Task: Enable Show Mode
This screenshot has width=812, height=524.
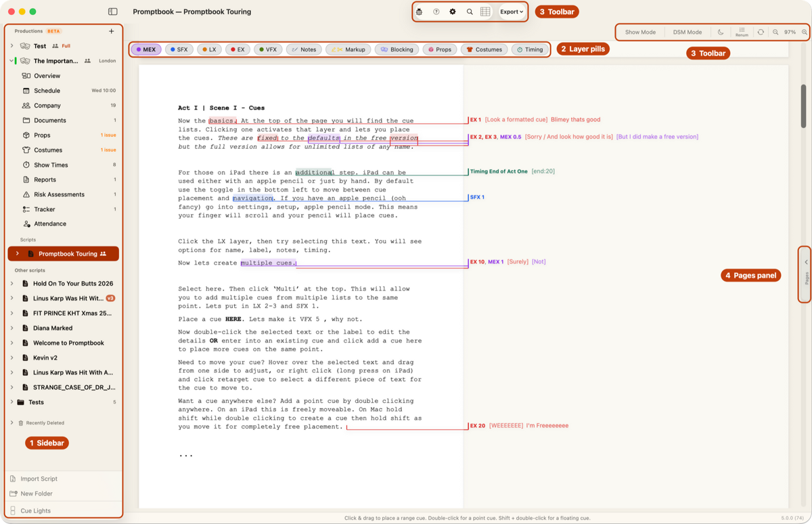Action: 640,32
